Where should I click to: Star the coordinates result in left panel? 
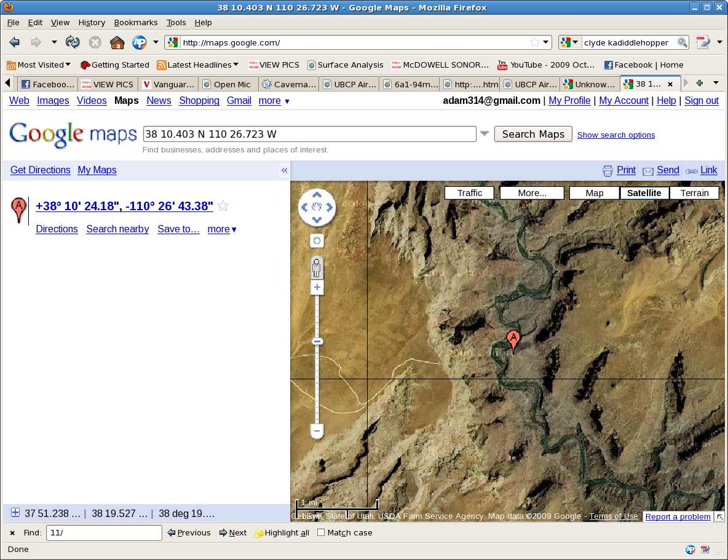(x=223, y=207)
